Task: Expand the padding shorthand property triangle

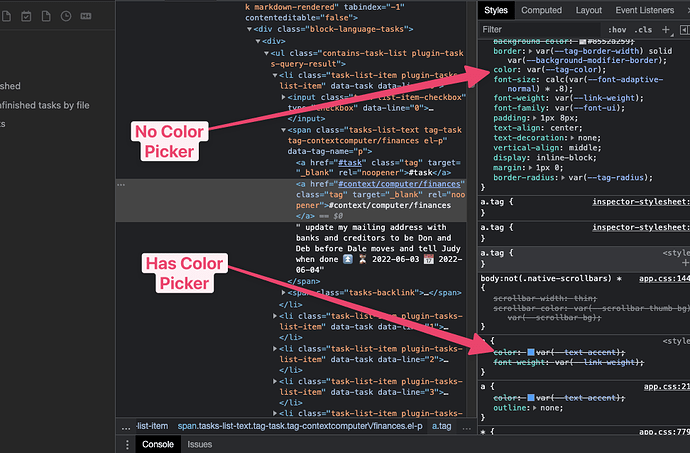Action: point(535,118)
